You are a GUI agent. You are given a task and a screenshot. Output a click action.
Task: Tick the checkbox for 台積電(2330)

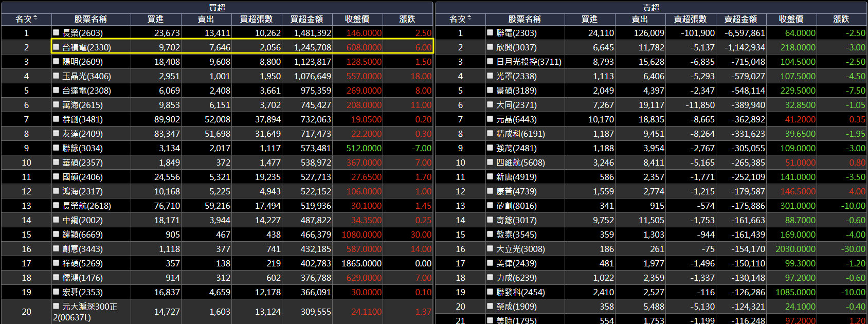[x=56, y=47]
